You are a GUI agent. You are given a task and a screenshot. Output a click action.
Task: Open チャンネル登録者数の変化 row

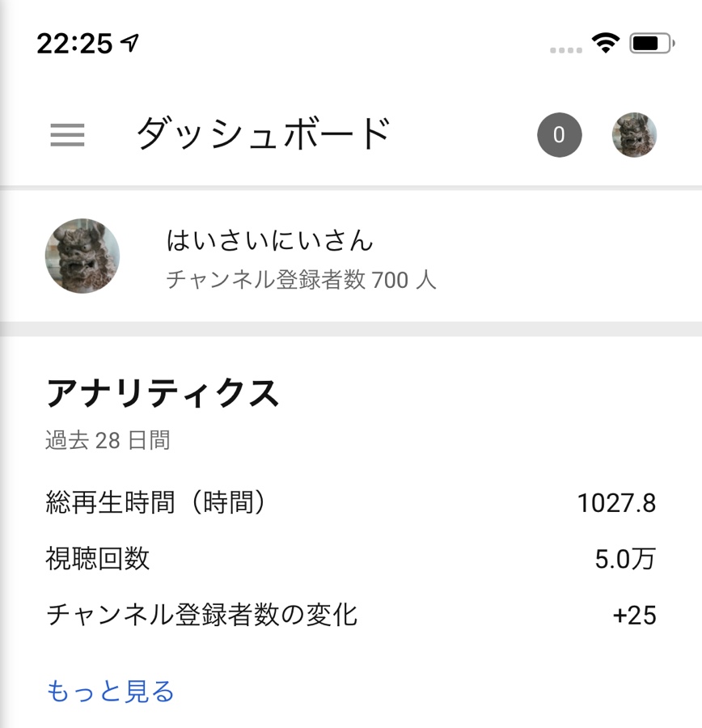pyautogui.click(x=351, y=615)
